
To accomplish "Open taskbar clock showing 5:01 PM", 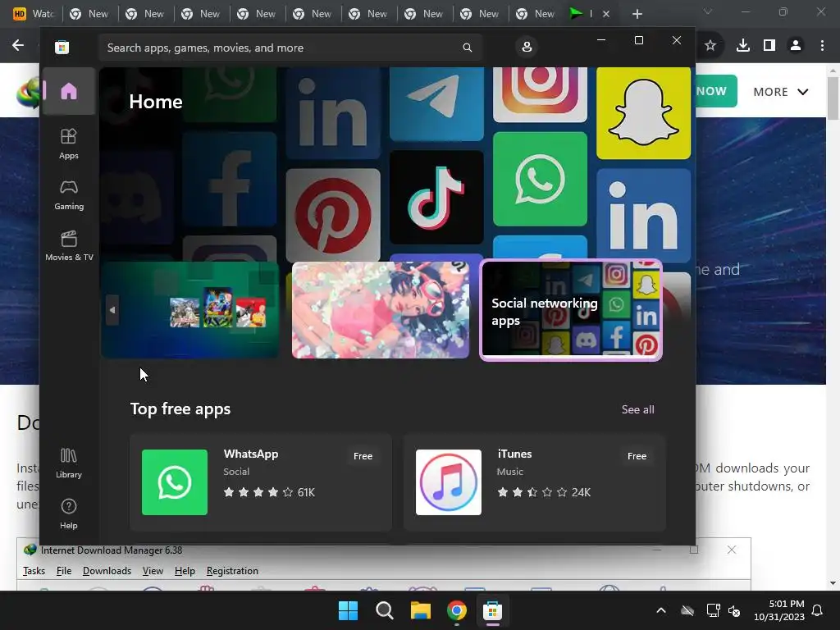I will pyautogui.click(x=779, y=610).
